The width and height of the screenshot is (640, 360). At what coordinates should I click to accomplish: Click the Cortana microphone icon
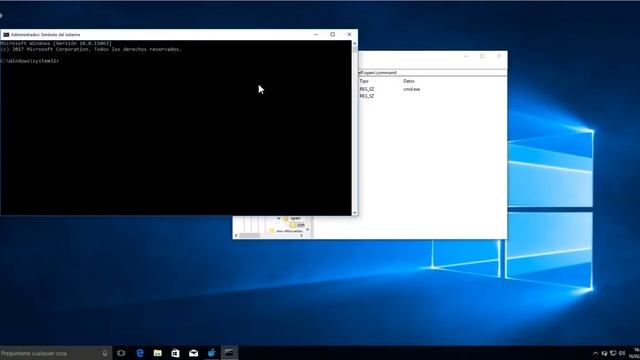105,353
